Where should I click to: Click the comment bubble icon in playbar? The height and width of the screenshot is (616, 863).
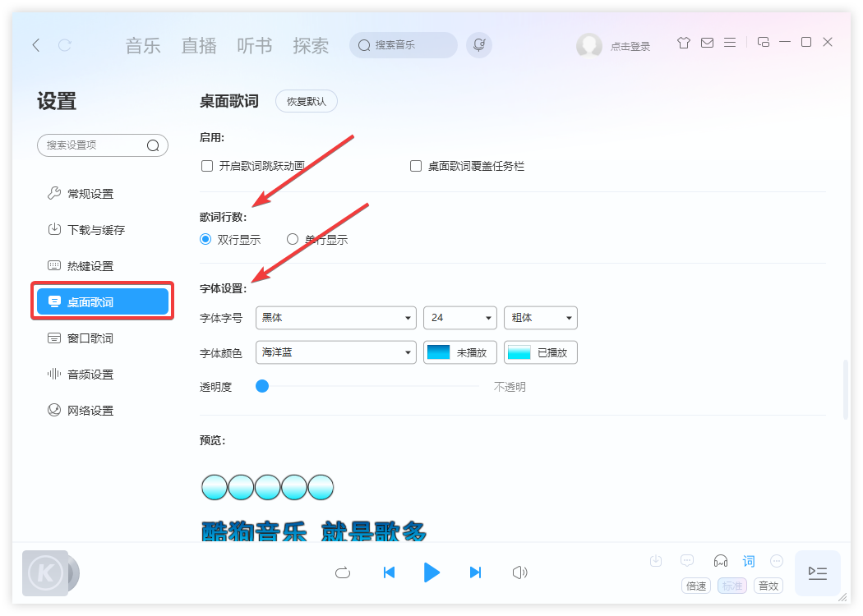686,561
